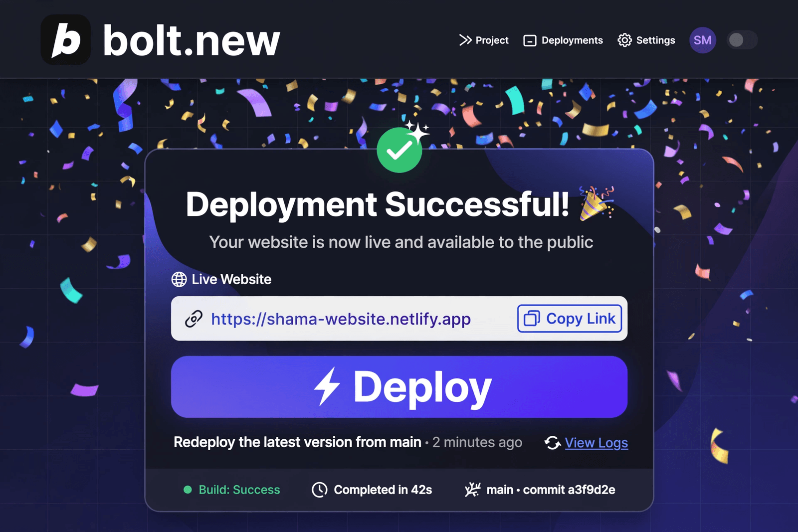798x532 pixels.
Task: Click the green Build: Success status dot
Action: tap(188, 490)
